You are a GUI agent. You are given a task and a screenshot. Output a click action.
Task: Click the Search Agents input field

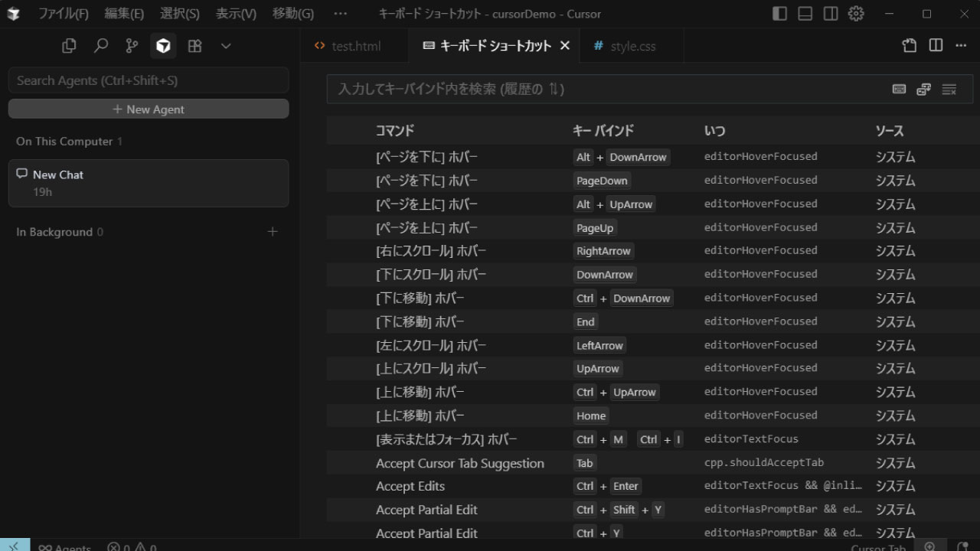pos(149,80)
